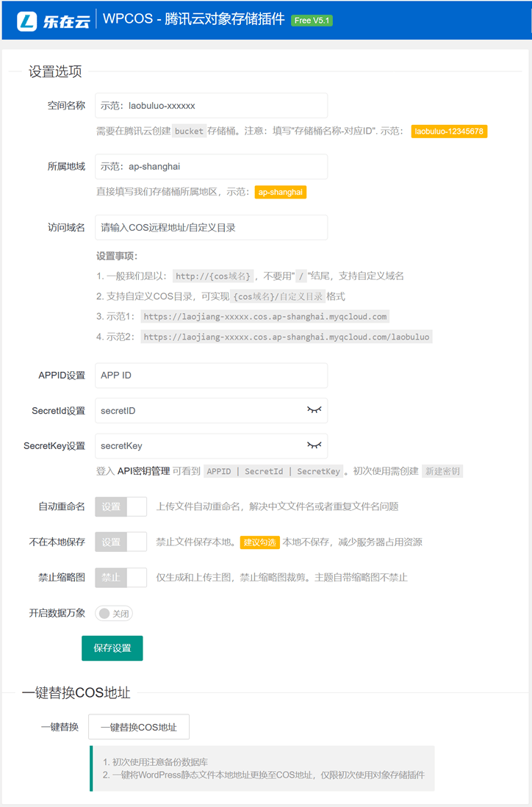The height and width of the screenshot is (807, 532).
Task: Open the API密钥管理 link
Action: point(143,471)
